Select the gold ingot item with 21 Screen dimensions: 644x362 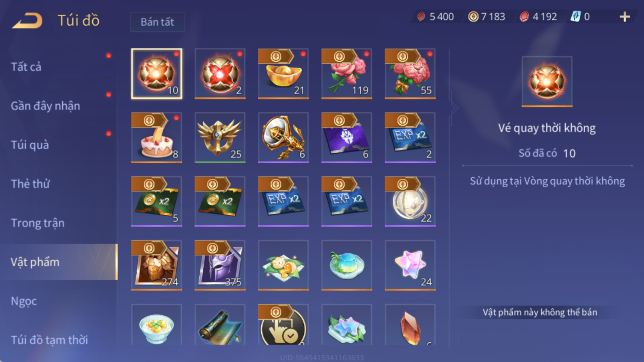coord(283,74)
